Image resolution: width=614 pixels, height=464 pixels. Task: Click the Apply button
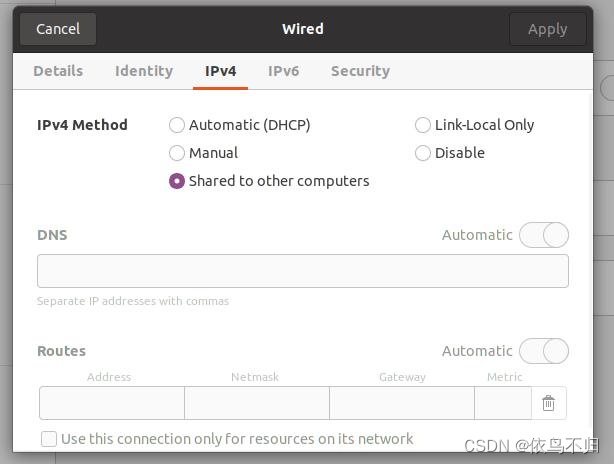click(547, 29)
